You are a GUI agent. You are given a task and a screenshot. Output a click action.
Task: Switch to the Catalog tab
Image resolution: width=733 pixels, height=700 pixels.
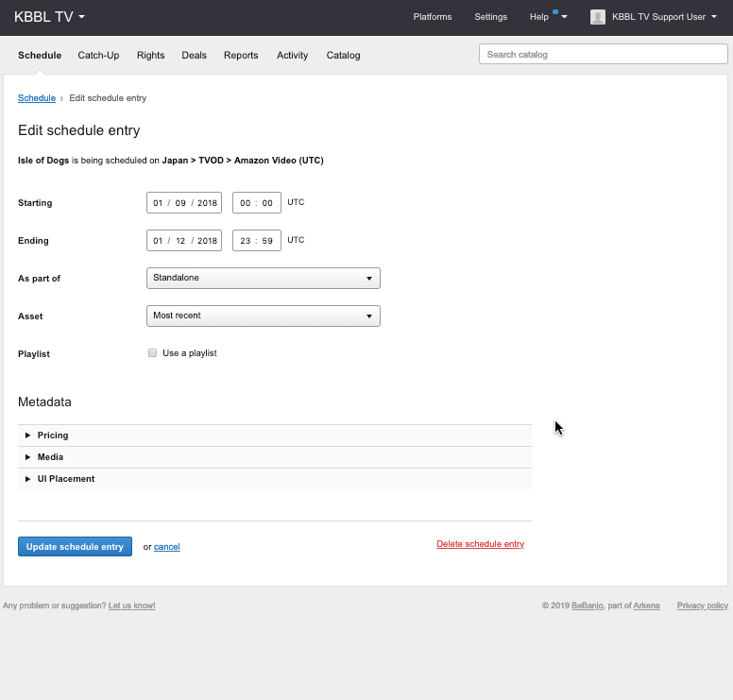pos(343,55)
